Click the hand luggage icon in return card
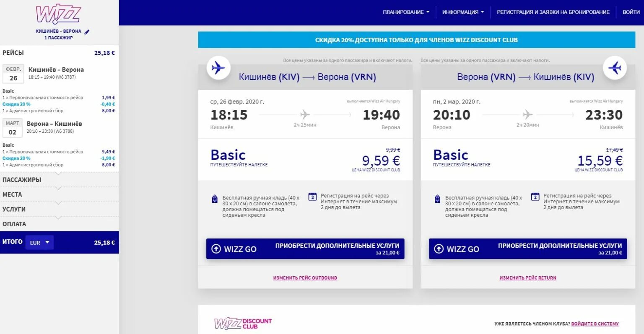The width and height of the screenshot is (644, 334). (x=437, y=199)
